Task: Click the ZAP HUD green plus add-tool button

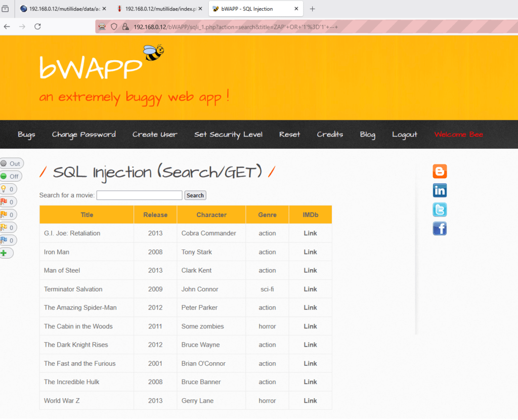Action: click(5, 253)
